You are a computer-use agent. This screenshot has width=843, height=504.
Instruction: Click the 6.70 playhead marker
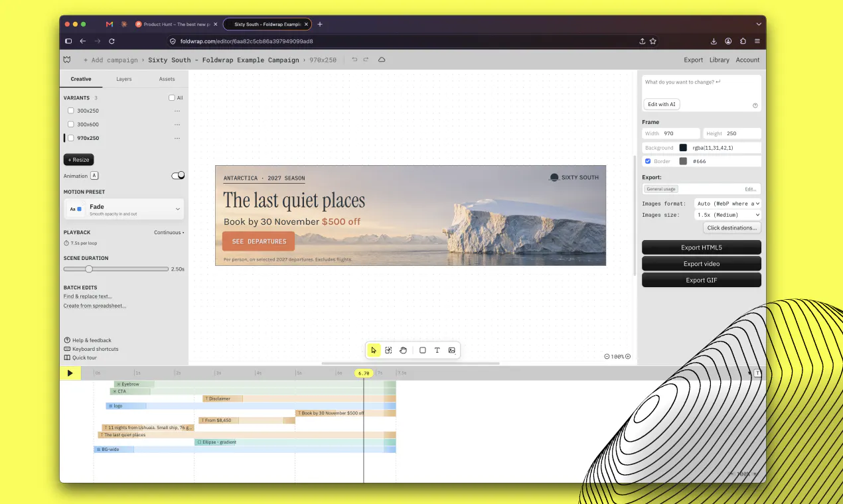[x=364, y=373]
